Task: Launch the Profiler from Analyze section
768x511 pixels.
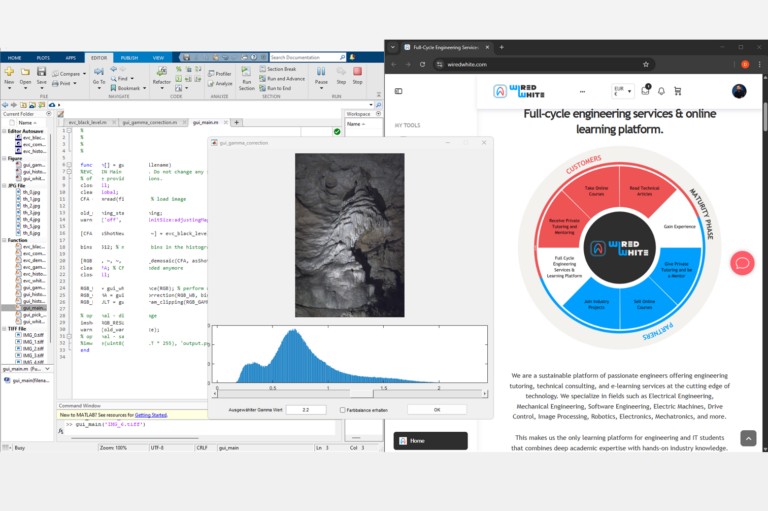Action: pos(219,73)
